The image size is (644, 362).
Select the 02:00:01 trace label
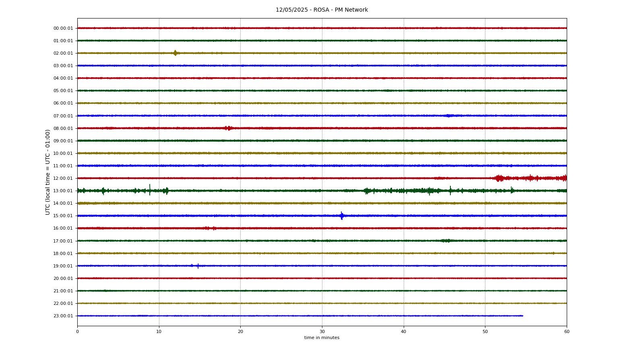pyautogui.click(x=63, y=53)
